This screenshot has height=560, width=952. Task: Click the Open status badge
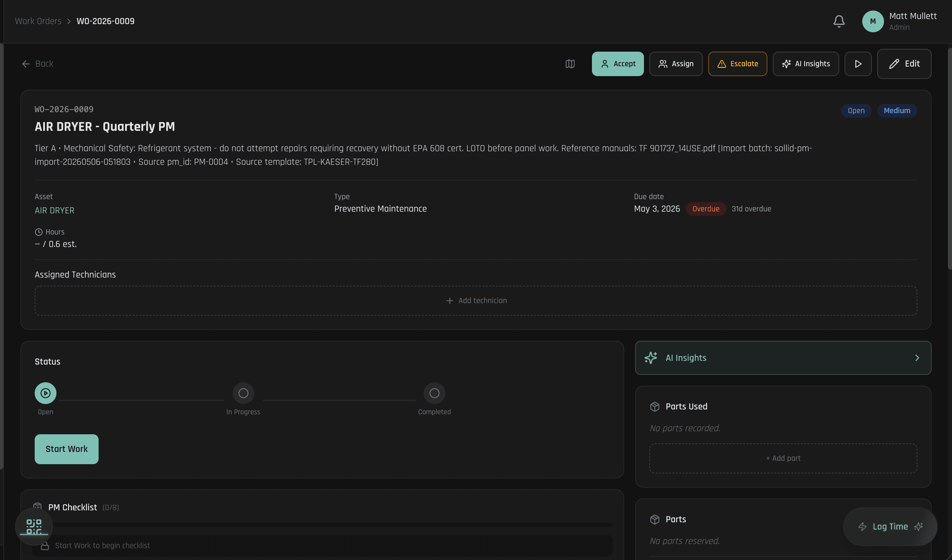pos(856,111)
